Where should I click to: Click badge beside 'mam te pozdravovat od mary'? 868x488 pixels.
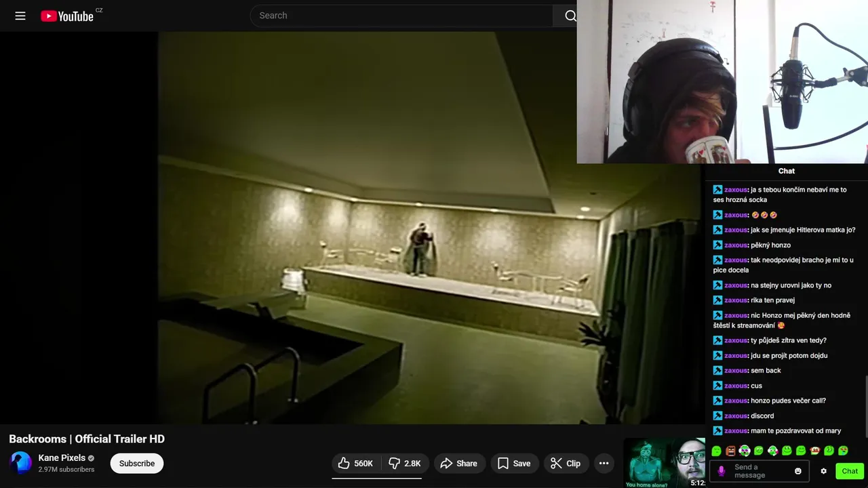717,431
